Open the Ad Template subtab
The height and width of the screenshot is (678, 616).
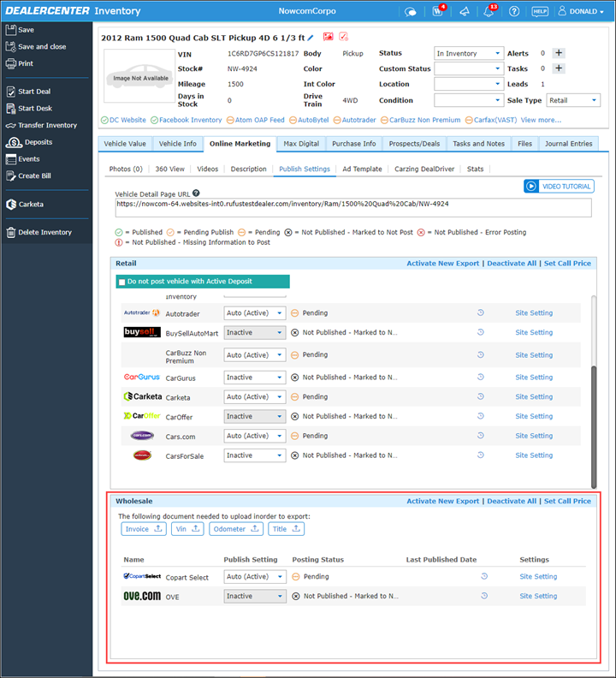[362, 169]
